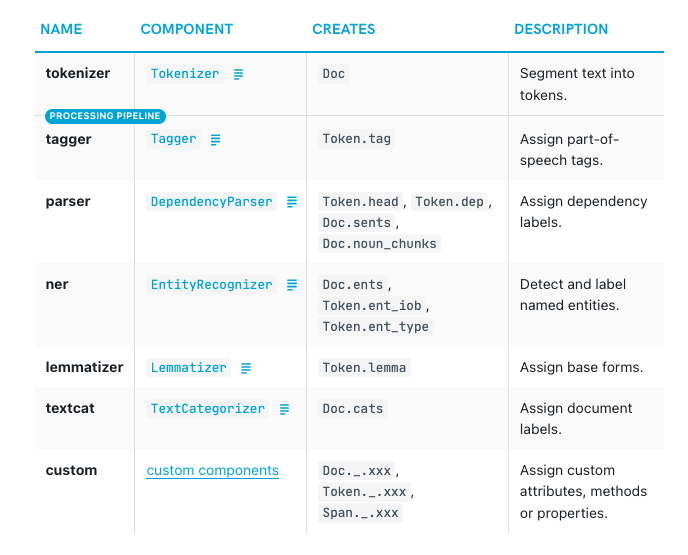Viewport: 688px width, 555px height.
Task: Click the Processing Pipeline badge
Action: pyautogui.click(x=105, y=116)
